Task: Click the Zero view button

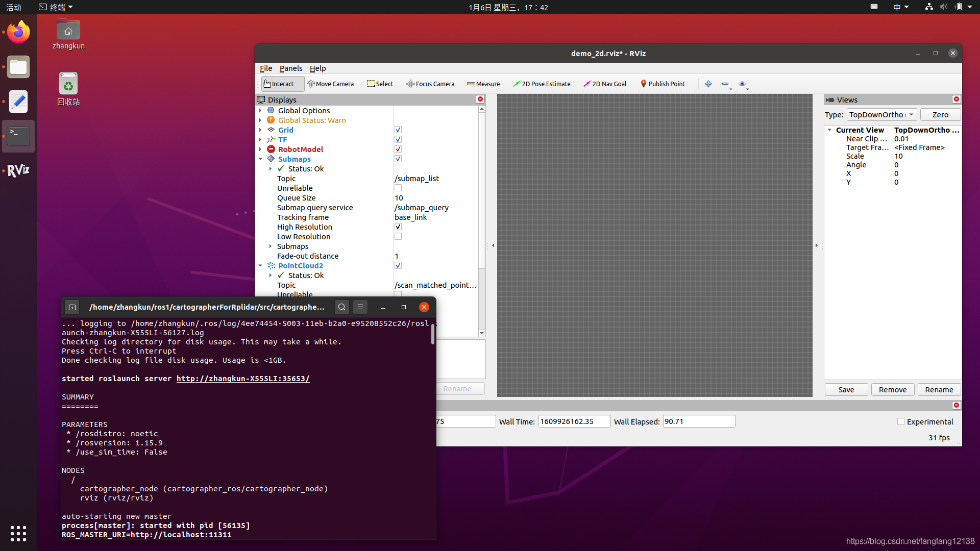Action: coord(940,114)
